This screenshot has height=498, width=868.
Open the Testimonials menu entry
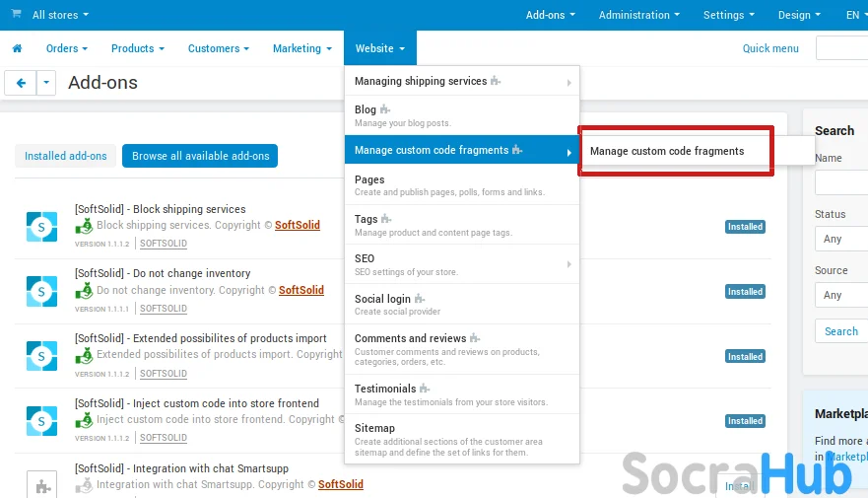coord(462,394)
